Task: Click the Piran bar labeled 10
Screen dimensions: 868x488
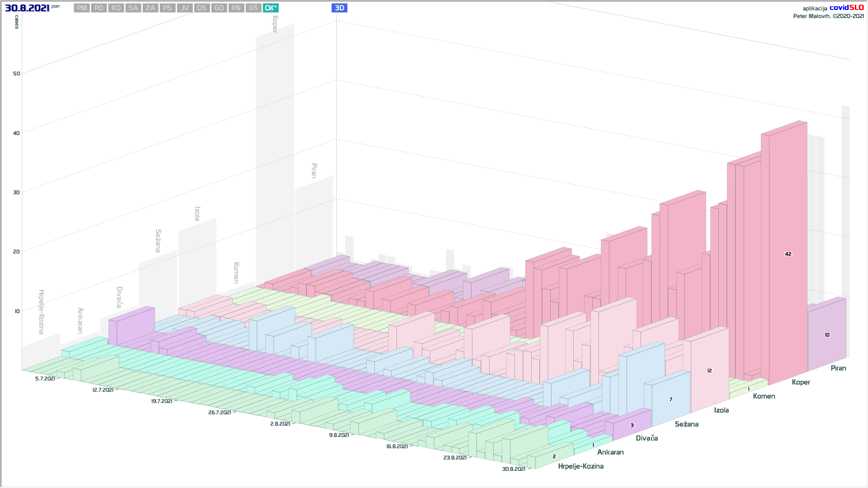Action: (x=827, y=335)
